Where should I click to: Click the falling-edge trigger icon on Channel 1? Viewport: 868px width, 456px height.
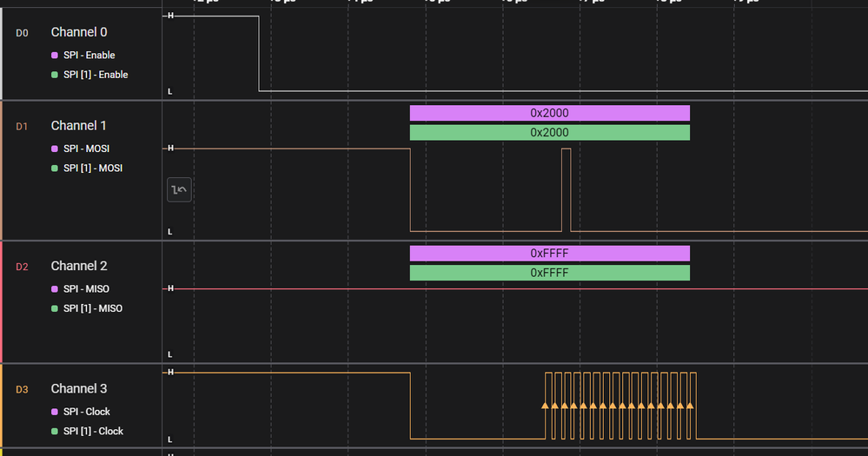pos(179,190)
